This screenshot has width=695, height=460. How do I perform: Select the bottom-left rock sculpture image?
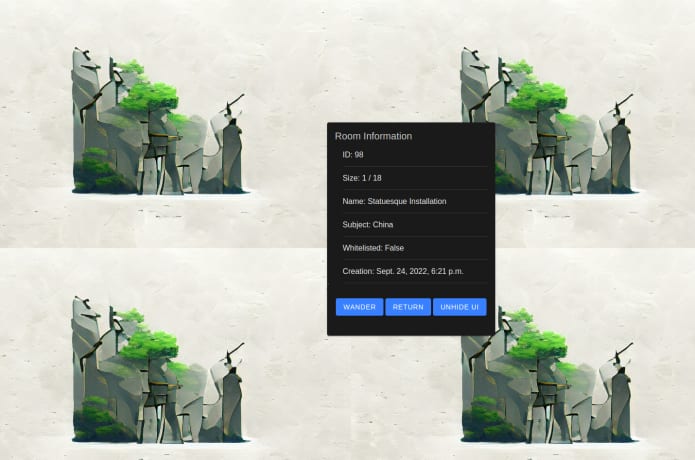(x=158, y=368)
